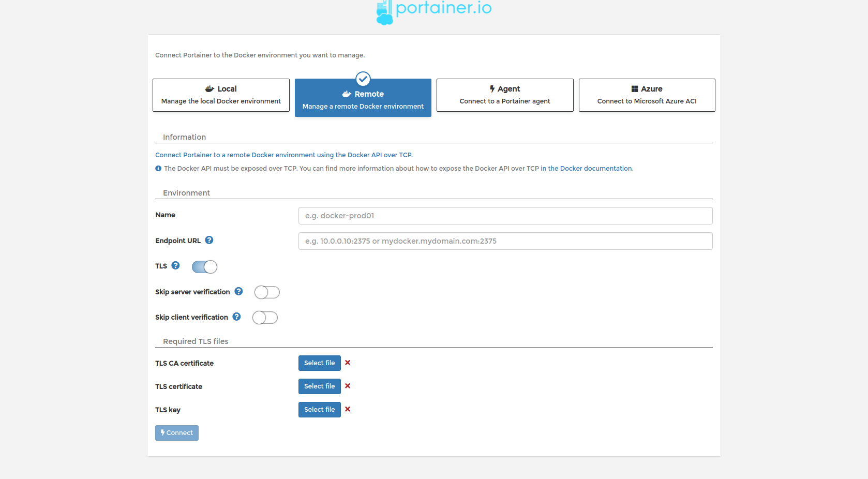Image resolution: width=868 pixels, height=479 pixels.
Task: Focus the Endpoint URL input field
Action: [505, 241]
